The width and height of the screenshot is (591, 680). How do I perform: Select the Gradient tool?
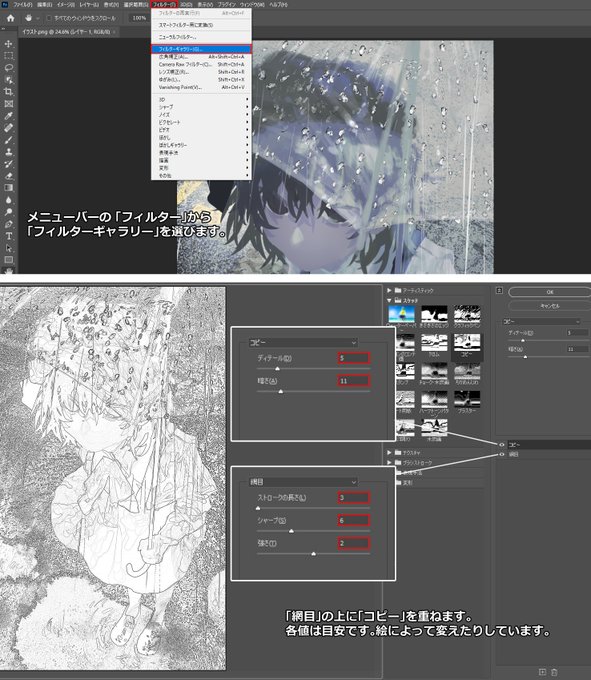tap(8, 188)
